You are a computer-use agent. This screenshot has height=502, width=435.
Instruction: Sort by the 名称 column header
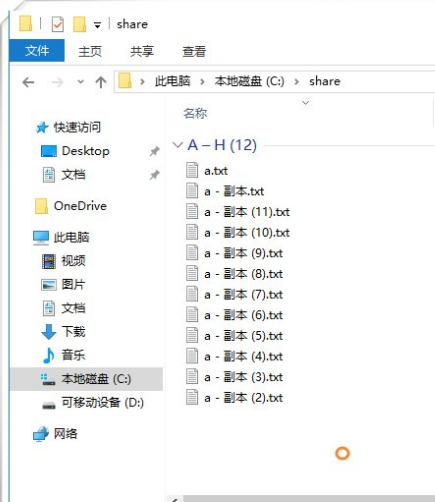(195, 113)
